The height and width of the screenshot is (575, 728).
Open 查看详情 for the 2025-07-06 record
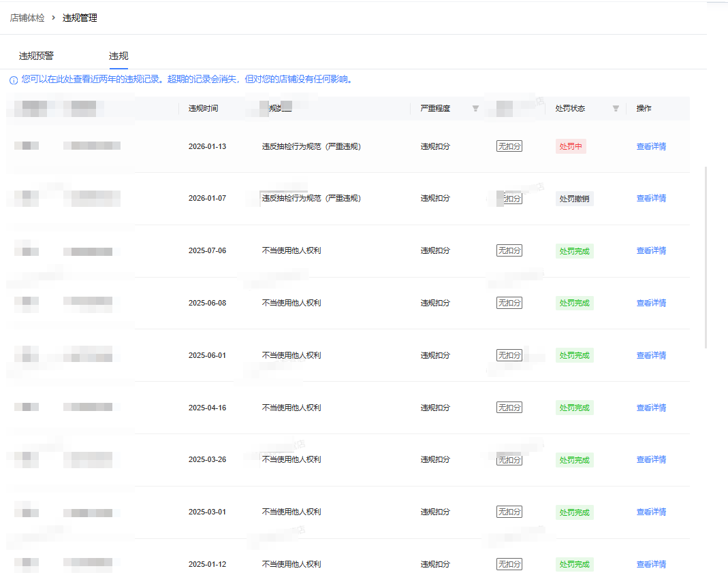[651, 251]
